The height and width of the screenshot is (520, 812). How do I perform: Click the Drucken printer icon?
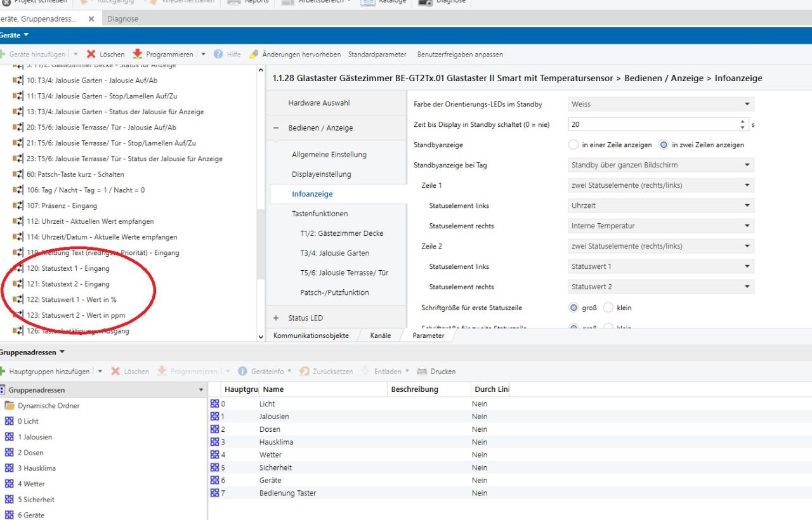click(x=423, y=372)
